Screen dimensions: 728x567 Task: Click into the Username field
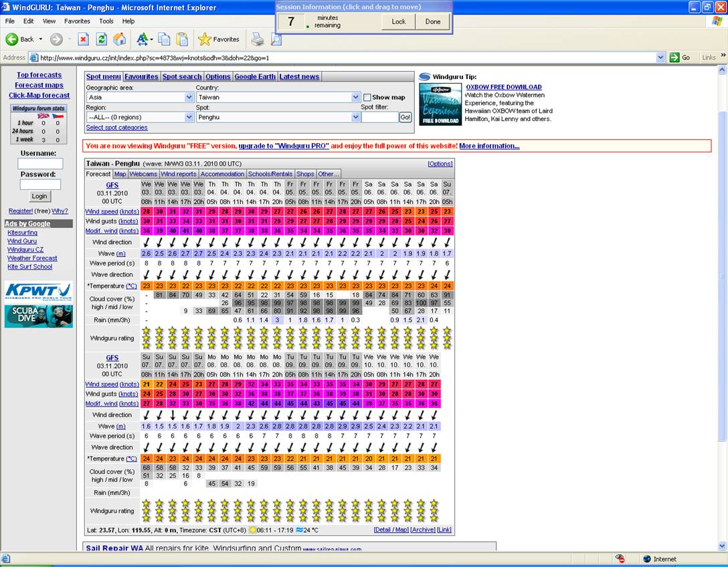(40, 164)
